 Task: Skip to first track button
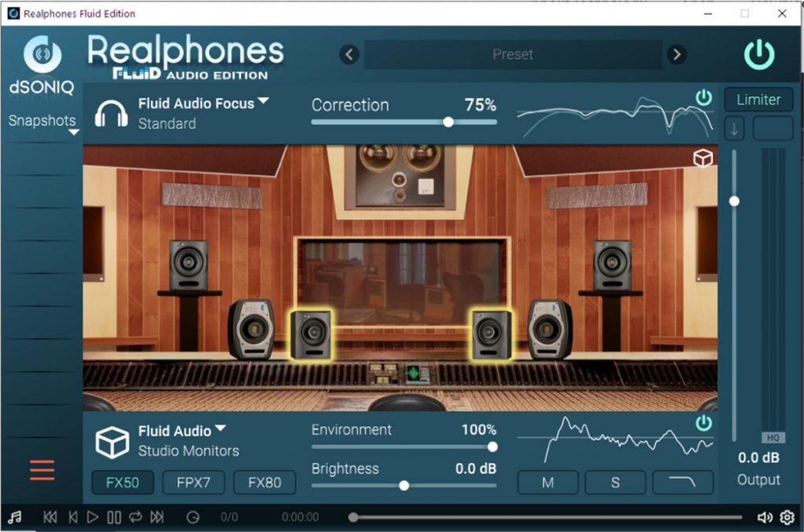50,517
